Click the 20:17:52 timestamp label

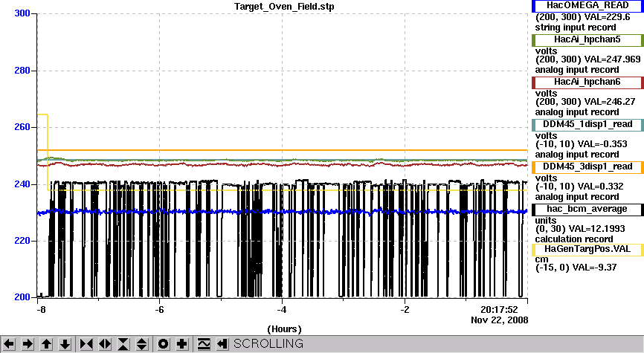(500, 309)
